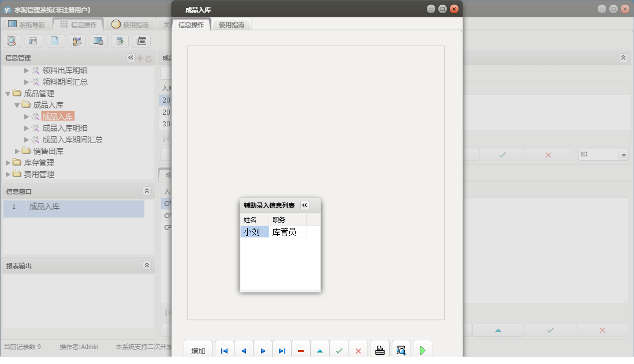Image resolution: width=634 pixels, height=364 pixels.
Task: Click the orange minus delete record icon
Action: pos(301,351)
